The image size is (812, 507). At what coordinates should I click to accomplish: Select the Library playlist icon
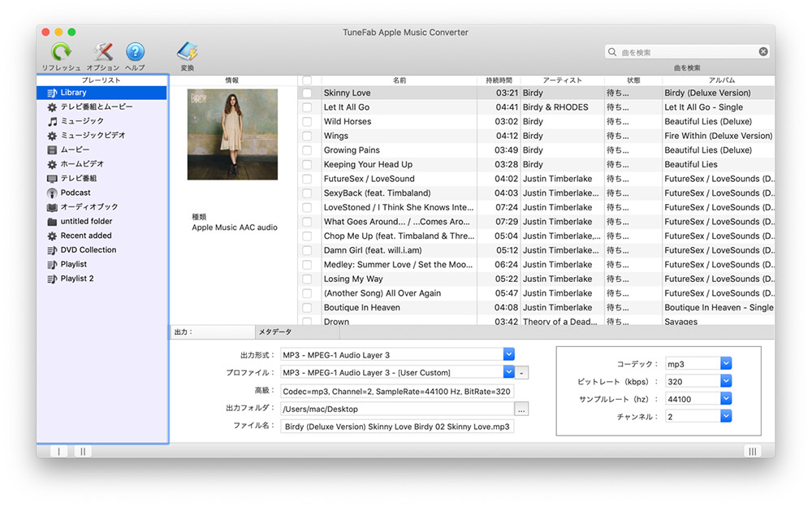coord(52,93)
